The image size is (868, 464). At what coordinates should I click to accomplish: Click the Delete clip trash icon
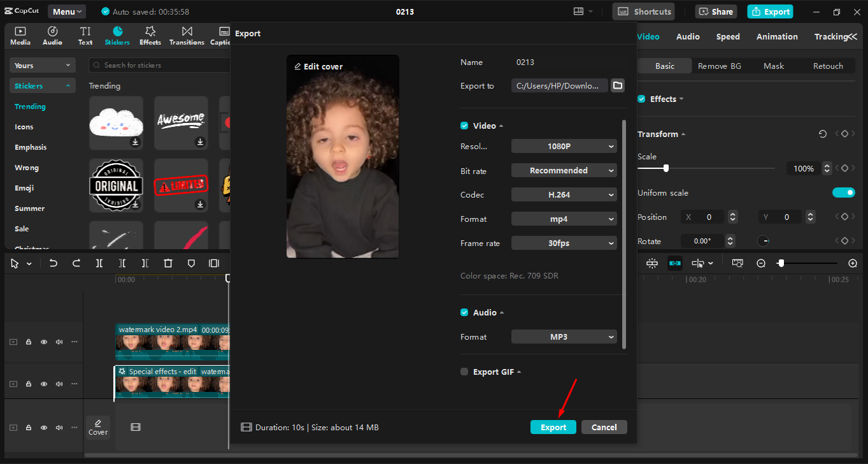point(169,263)
